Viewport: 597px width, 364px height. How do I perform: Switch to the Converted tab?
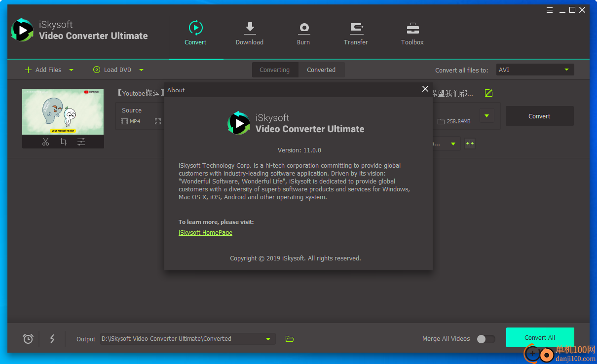pyautogui.click(x=321, y=70)
